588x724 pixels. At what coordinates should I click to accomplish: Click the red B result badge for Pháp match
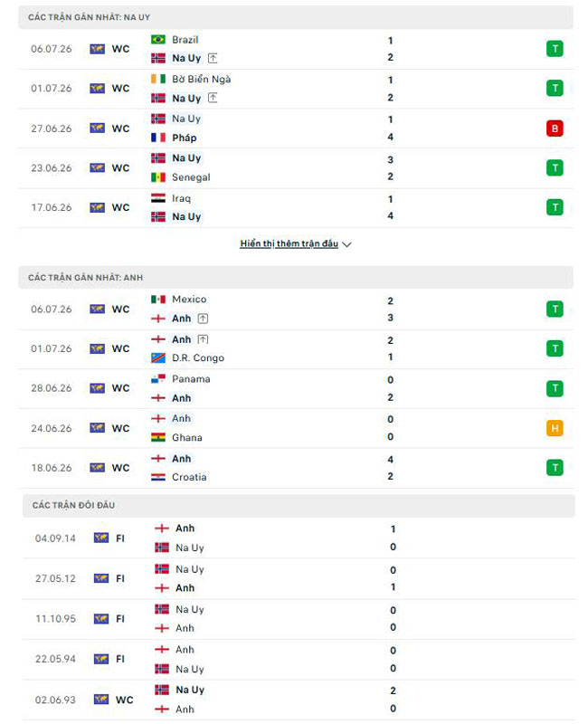(555, 129)
